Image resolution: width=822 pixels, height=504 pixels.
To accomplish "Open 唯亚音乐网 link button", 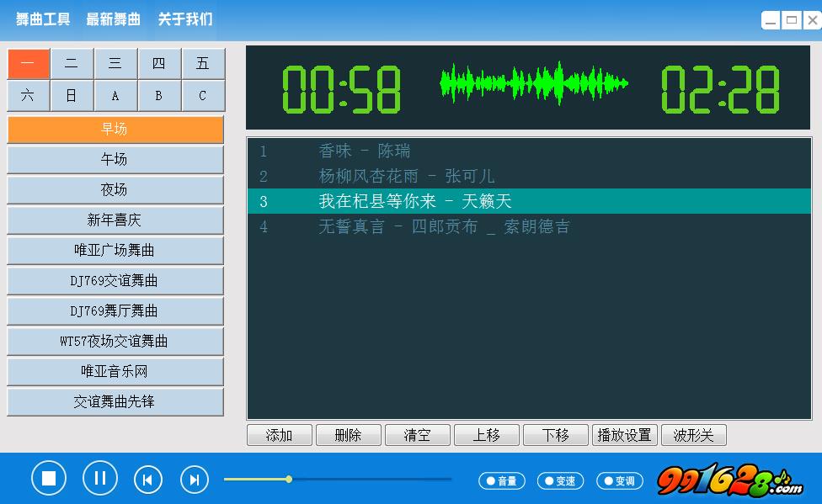I will (115, 372).
